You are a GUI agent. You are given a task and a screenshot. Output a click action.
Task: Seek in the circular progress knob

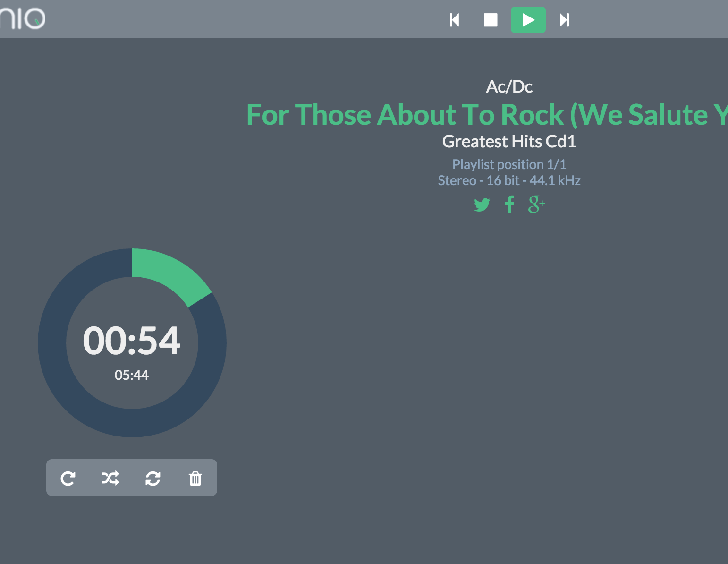132,343
